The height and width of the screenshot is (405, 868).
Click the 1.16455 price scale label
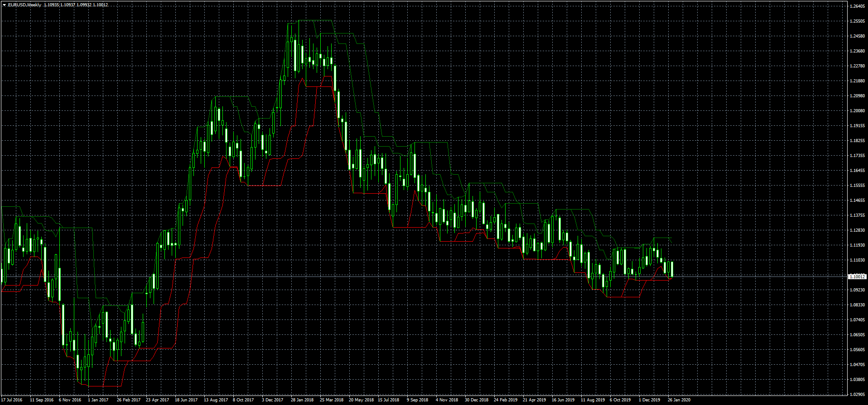(x=858, y=171)
